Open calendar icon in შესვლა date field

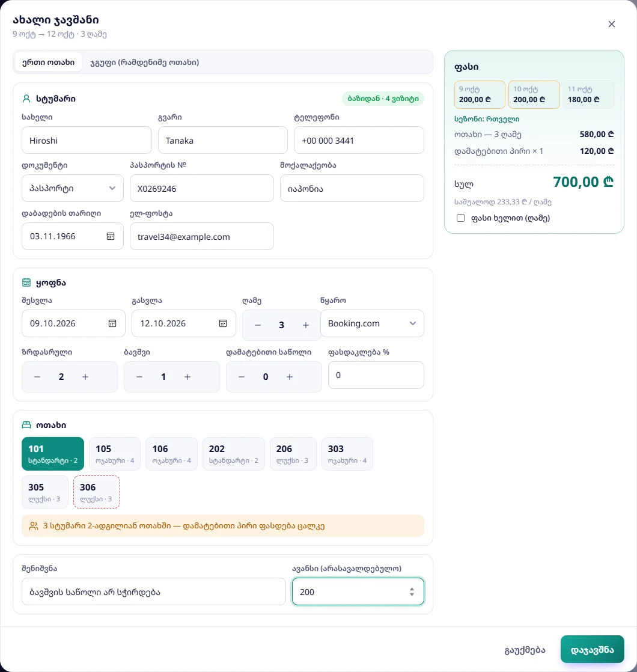[112, 323]
